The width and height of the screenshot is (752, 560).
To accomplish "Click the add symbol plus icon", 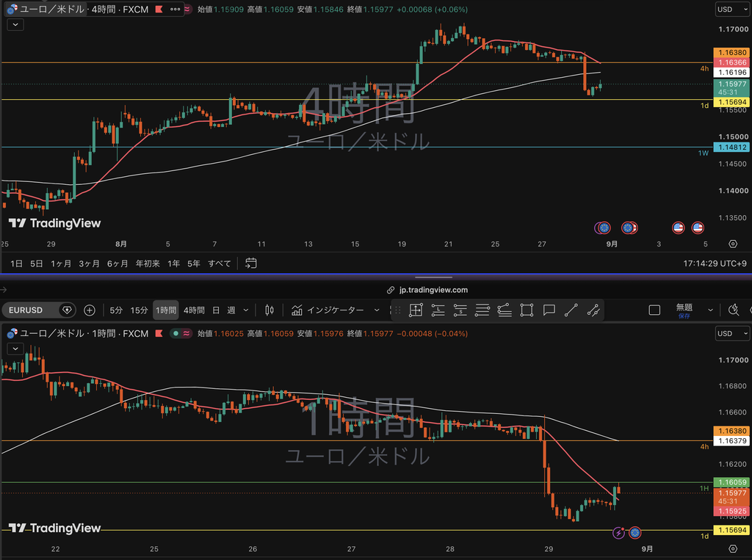I will [89, 310].
